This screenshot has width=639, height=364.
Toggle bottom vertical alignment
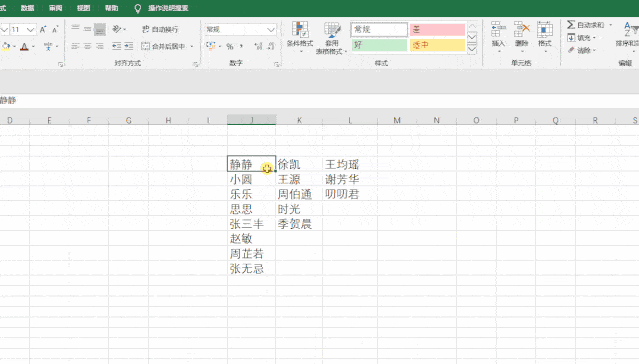tap(99, 29)
